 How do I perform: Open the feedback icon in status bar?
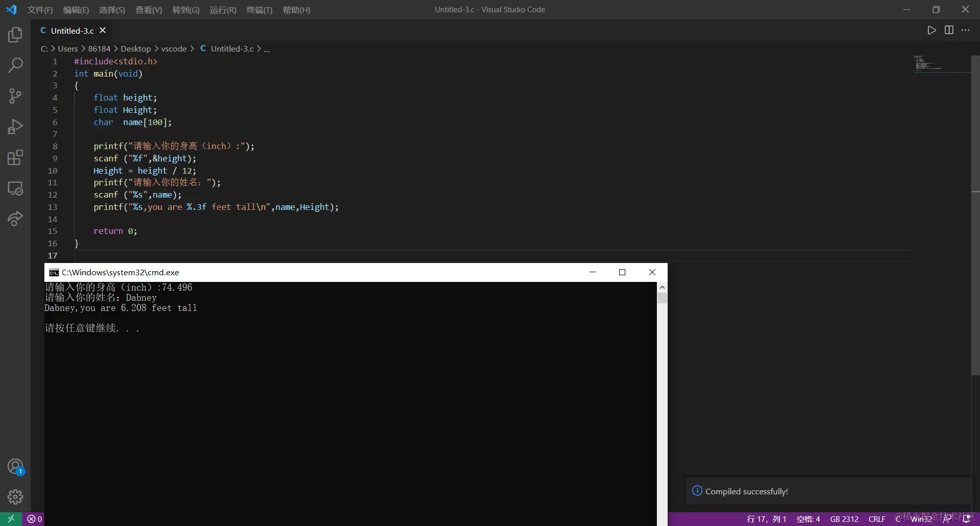(x=947, y=519)
